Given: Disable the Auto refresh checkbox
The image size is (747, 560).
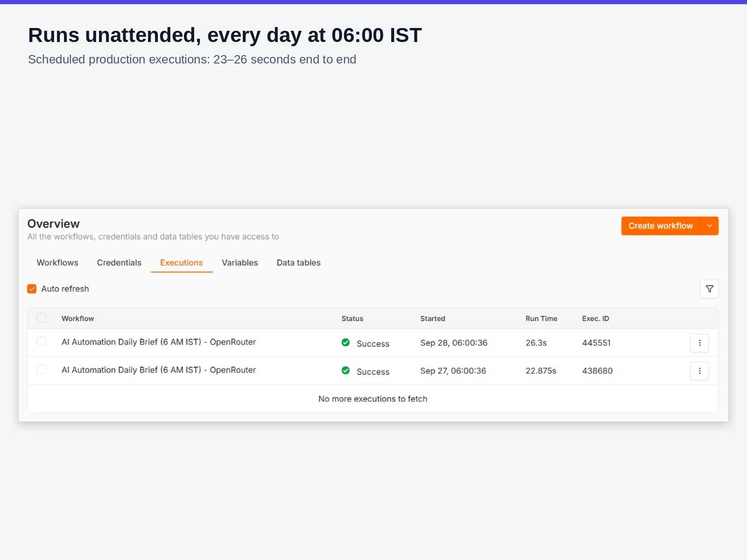Looking at the screenshot, I should [32, 289].
